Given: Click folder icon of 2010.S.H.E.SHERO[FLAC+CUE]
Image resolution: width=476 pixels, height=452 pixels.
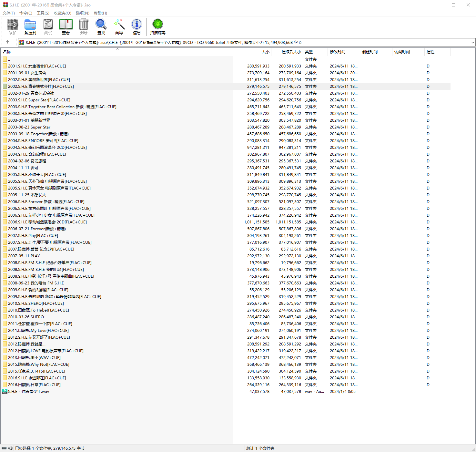Looking at the screenshot, I should pyautogui.click(x=5, y=303).
